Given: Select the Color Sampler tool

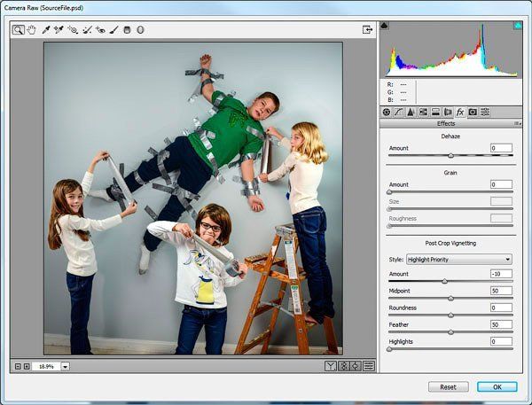Looking at the screenshot, I should point(59,30).
